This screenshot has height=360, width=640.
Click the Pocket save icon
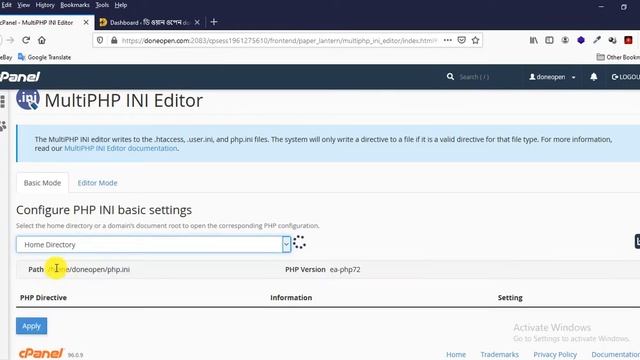(462, 40)
